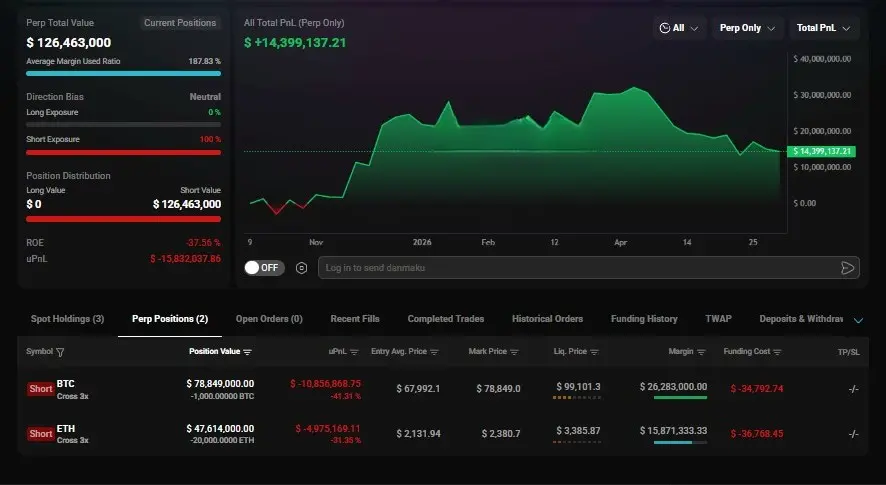Click the ETH Cross 3x symbol
The width and height of the screenshot is (886, 485).
pyautogui.click(x=72, y=434)
